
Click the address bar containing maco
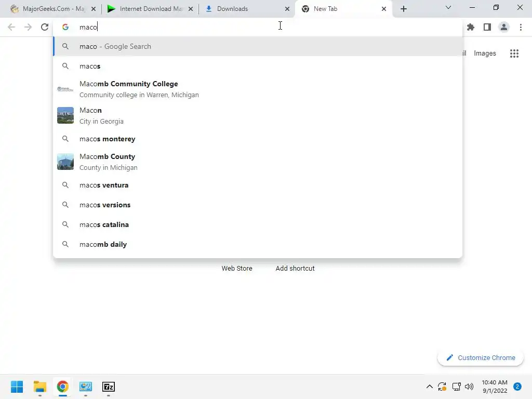[x=258, y=27]
